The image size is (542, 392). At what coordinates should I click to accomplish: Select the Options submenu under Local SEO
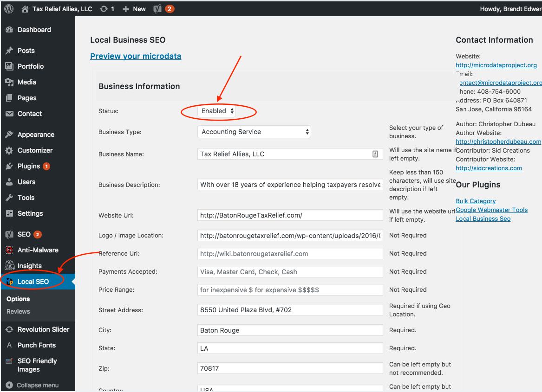(18, 299)
